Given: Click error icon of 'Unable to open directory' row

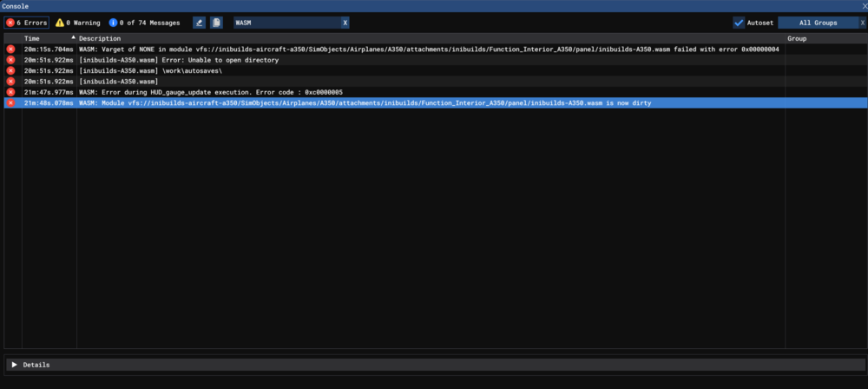Looking at the screenshot, I should (x=11, y=60).
